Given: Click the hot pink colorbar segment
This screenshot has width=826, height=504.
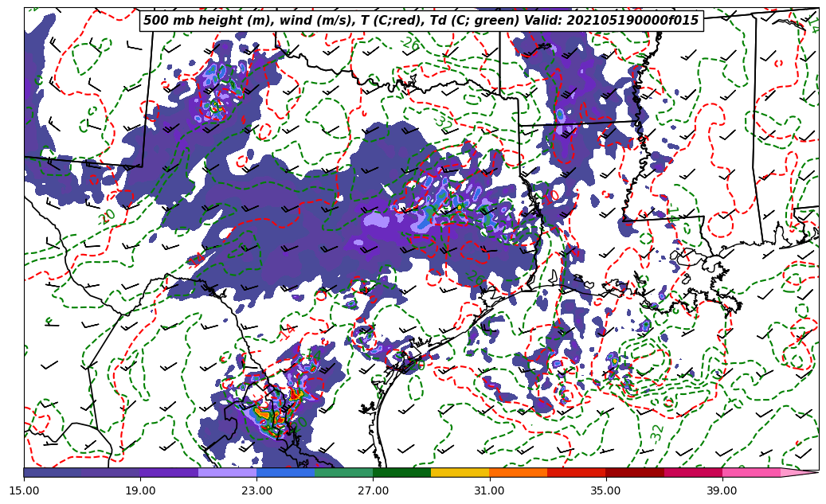Looking at the screenshot, I should pos(750,472).
